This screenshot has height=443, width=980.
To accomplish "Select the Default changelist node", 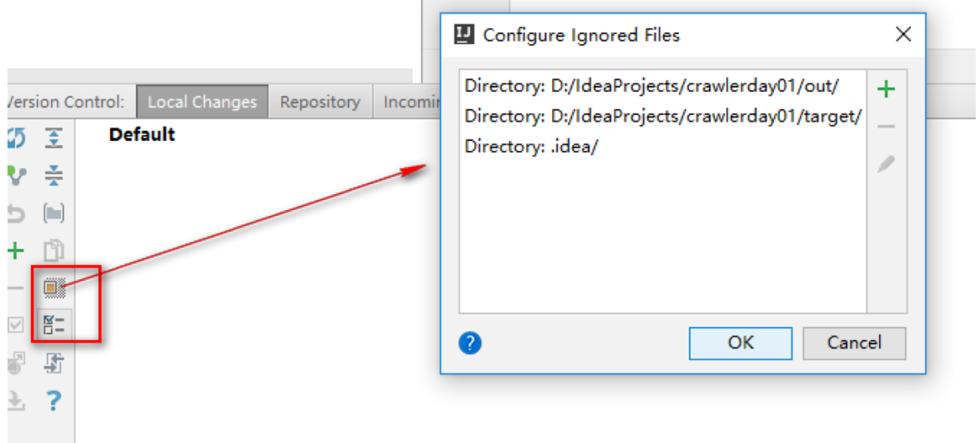I will [142, 135].
